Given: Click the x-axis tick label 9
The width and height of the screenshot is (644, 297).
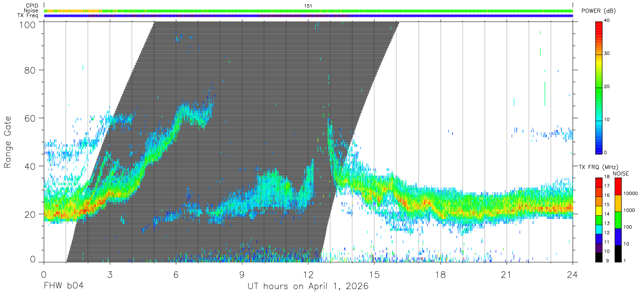Looking at the screenshot, I should coord(242,274).
